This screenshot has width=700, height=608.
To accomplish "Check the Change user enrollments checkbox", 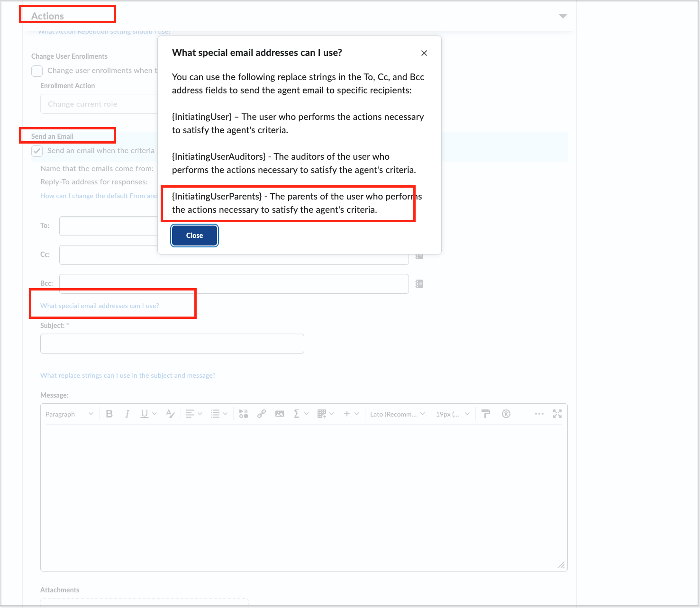I will tap(36, 71).
